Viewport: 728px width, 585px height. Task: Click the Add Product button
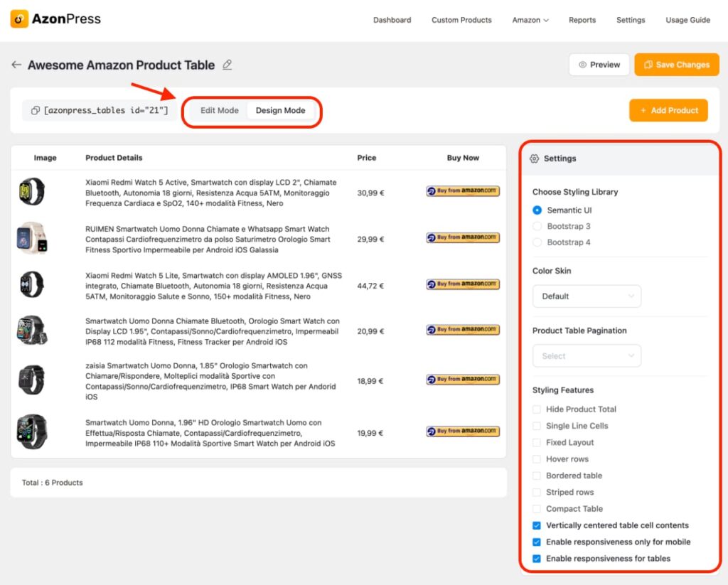click(x=668, y=110)
